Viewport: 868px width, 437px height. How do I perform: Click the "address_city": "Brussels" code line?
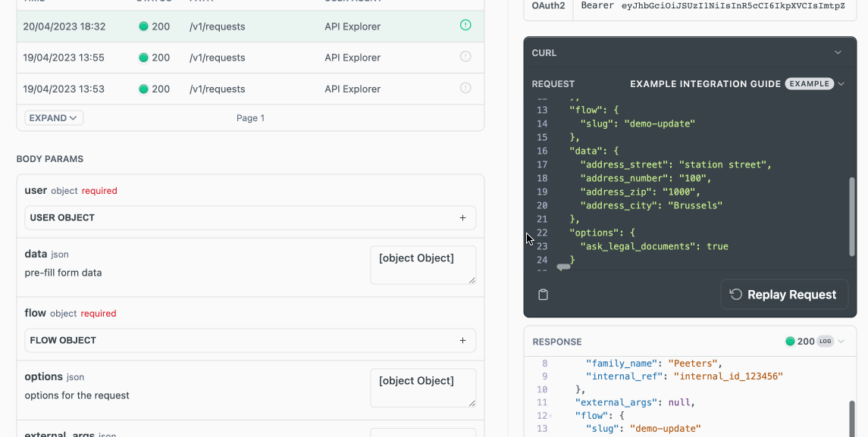pyautogui.click(x=651, y=205)
